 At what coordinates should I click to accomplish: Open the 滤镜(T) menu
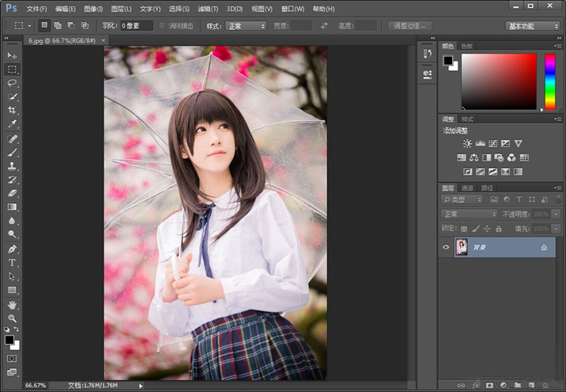pos(208,9)
